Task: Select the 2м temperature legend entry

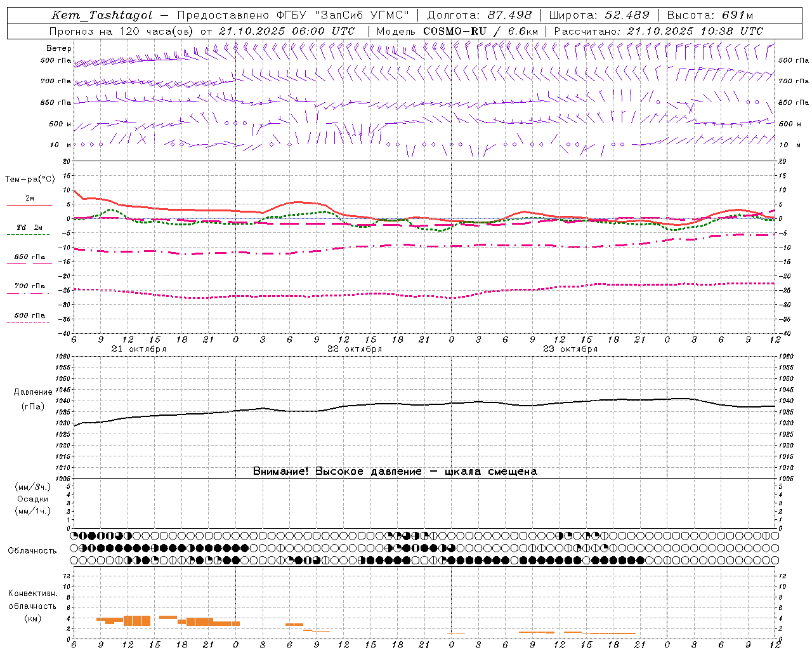Action: pos(30,198)
